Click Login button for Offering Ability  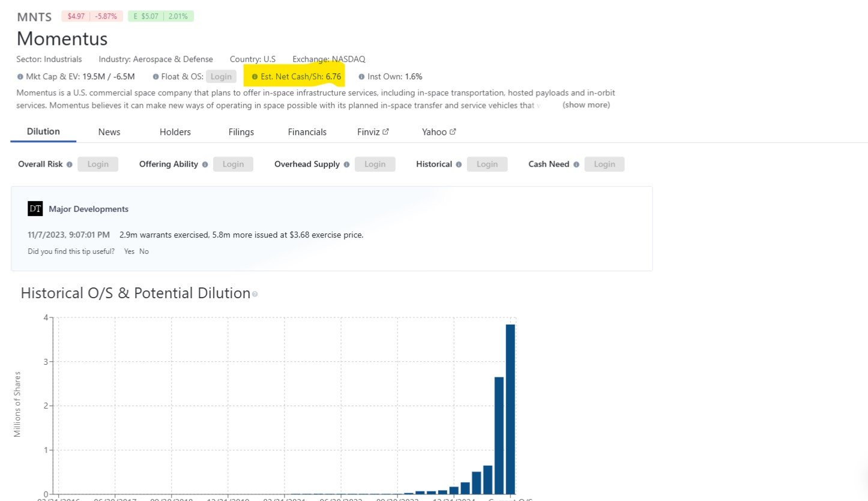pos(233,164)
